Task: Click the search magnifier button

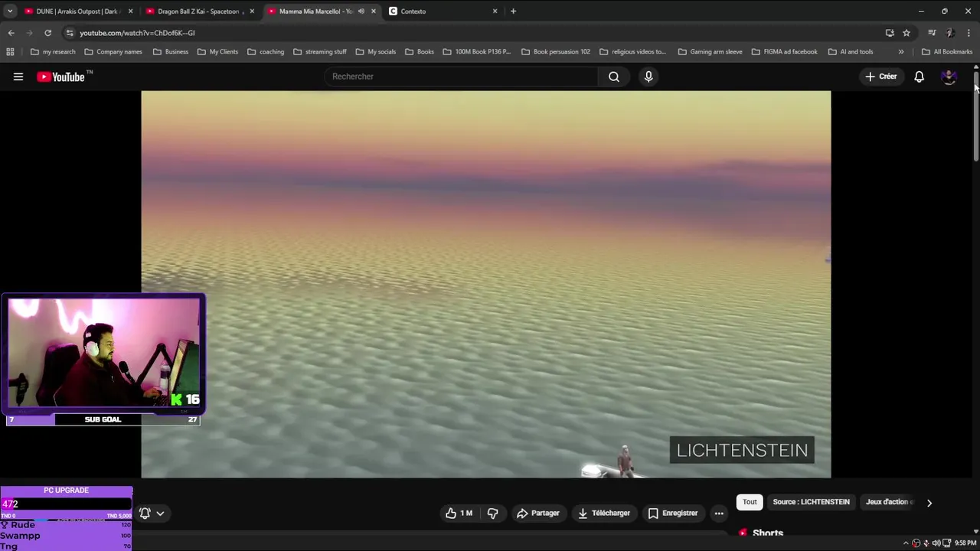Action: [x=613, y=77]
